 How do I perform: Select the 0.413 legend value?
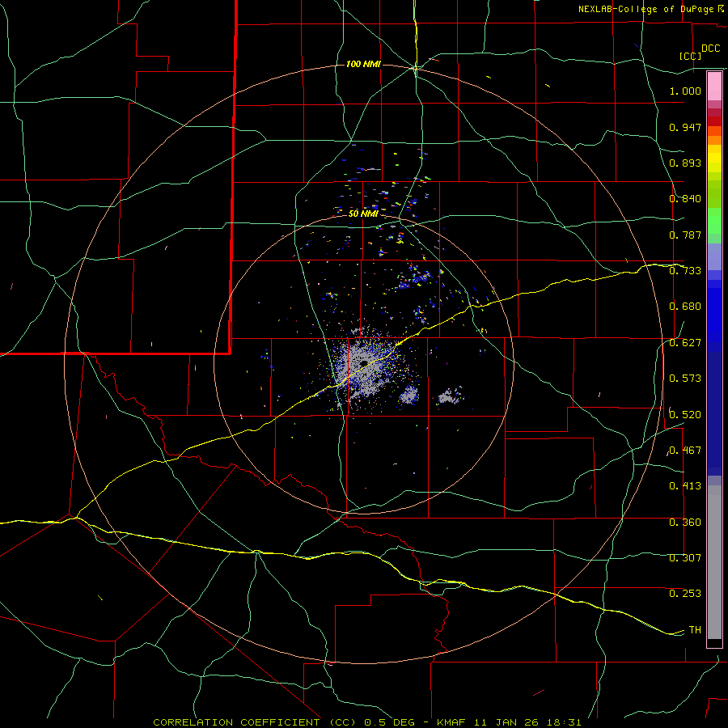685,486
